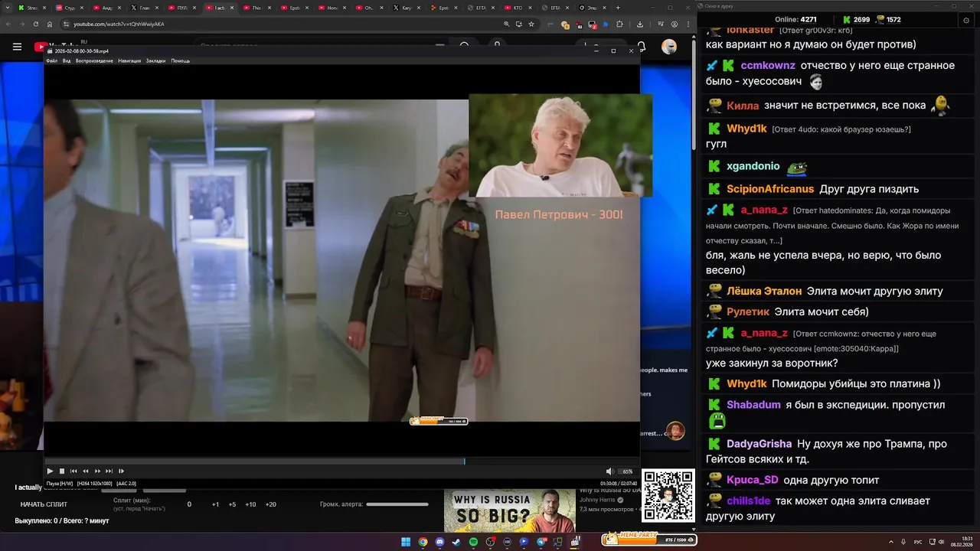Click the ScipionAfricanus username in chat

[770, 189]
